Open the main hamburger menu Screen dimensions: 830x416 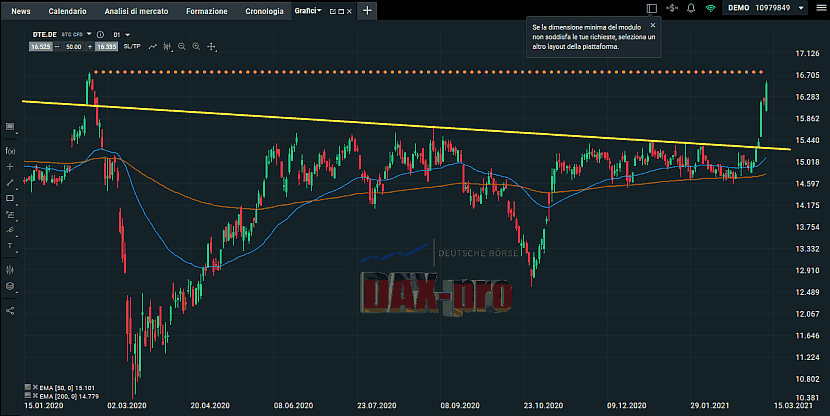pyautogui.click(x=820, y=8)
